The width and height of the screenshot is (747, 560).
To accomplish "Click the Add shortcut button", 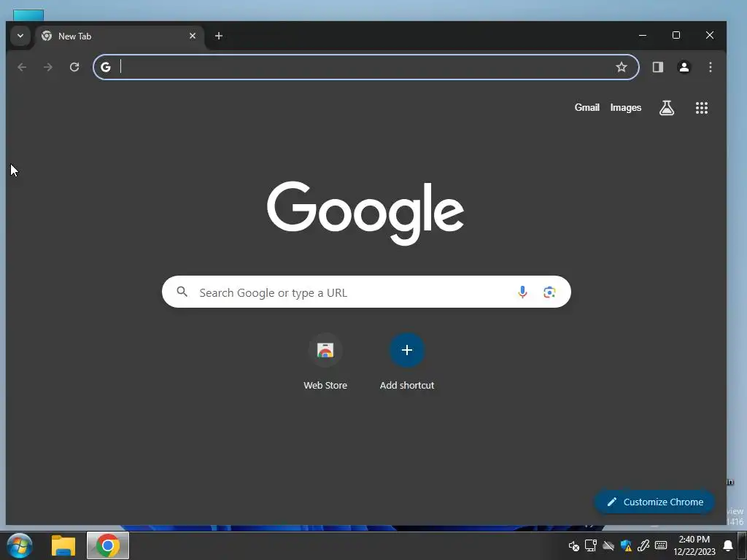I will tap(407, 362).
